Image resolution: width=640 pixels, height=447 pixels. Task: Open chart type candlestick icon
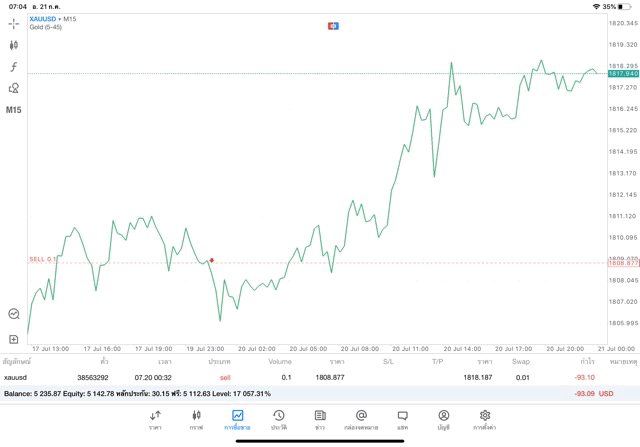click(14, 44)
